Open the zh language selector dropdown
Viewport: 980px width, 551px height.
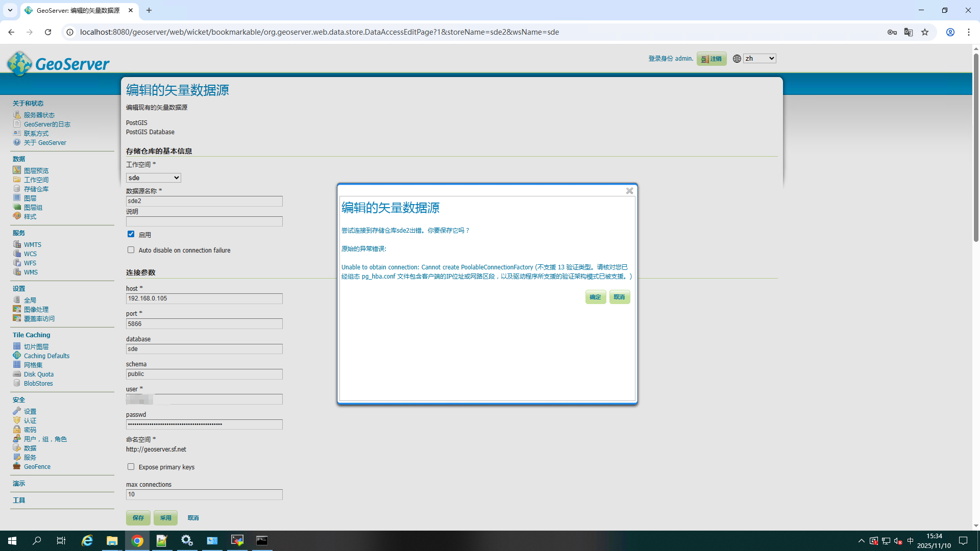(759, 59)
